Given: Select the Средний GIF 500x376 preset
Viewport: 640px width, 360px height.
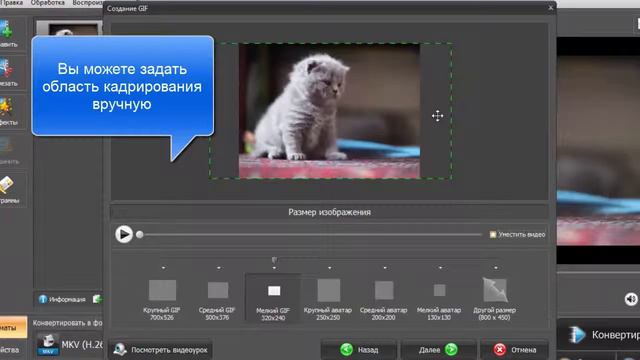Looking at the screenshot, I should point(217,299).
